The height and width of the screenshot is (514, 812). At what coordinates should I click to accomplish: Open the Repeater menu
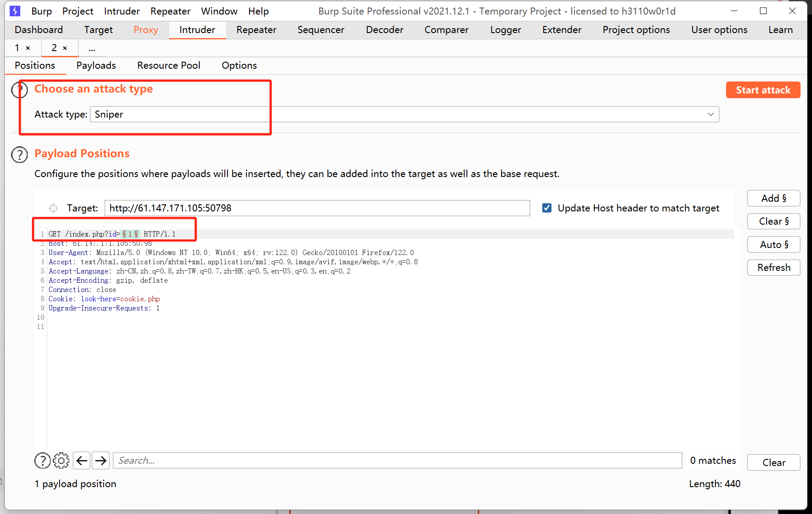tap(170, 11)
